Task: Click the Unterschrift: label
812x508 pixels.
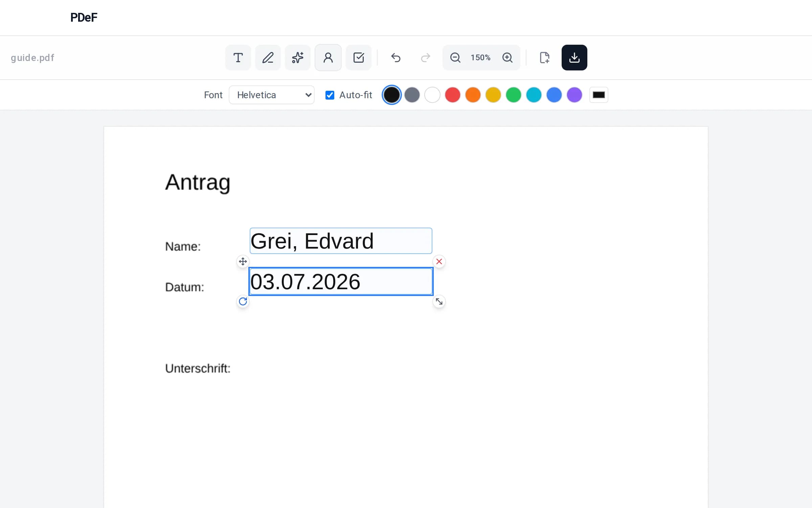Action: pyautogui.click(x=198, y=368)
